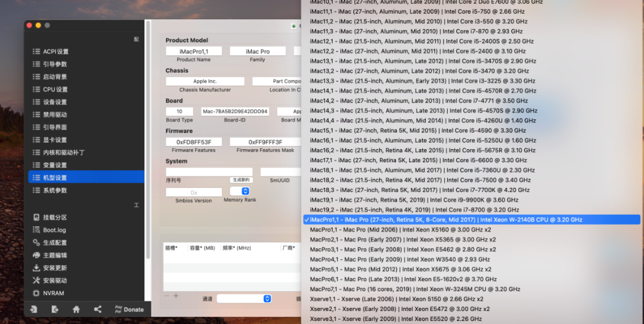The width and height of the screenshot is (644, 324).
Task: Open the 引导参数 section
Action: click(86, 64)
